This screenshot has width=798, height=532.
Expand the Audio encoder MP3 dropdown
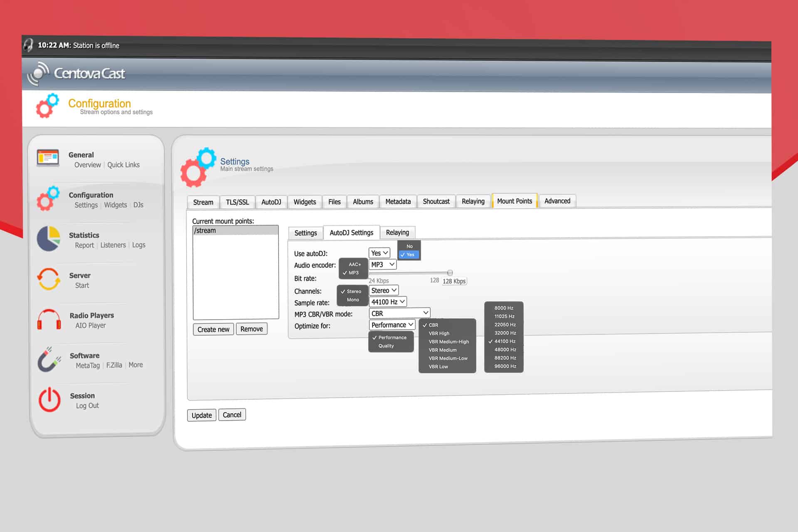(383, 264)
